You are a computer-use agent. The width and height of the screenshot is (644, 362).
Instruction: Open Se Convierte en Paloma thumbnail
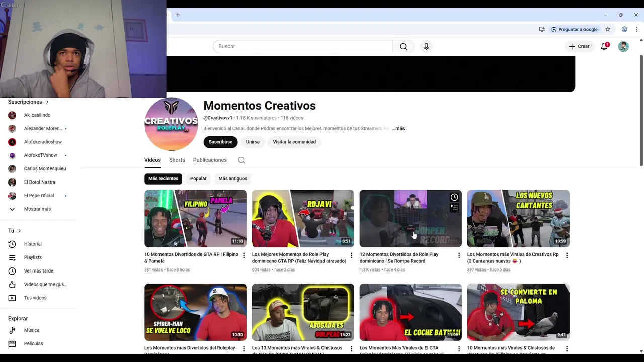tap(518, 312)
